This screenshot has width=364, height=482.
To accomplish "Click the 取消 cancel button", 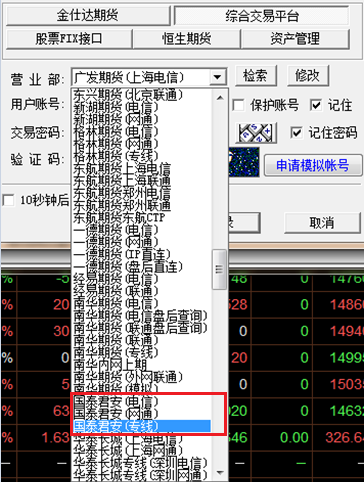I will coord(322,223).
